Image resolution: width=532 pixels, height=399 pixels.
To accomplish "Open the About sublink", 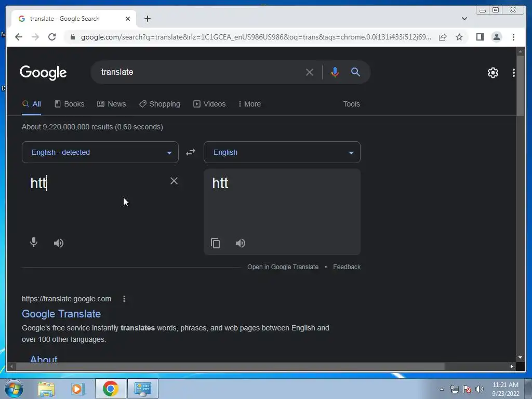I will pyautogui.click(x=44, y=359).
